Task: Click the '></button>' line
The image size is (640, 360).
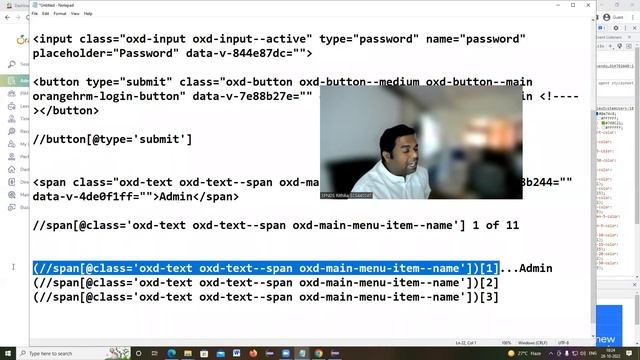Action: point(66,111)
